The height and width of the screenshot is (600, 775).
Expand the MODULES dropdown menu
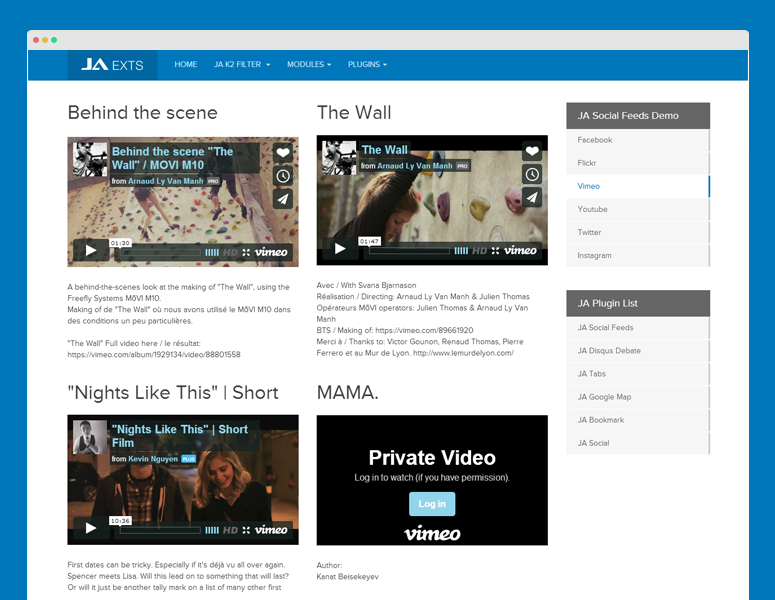coord(309,64)
